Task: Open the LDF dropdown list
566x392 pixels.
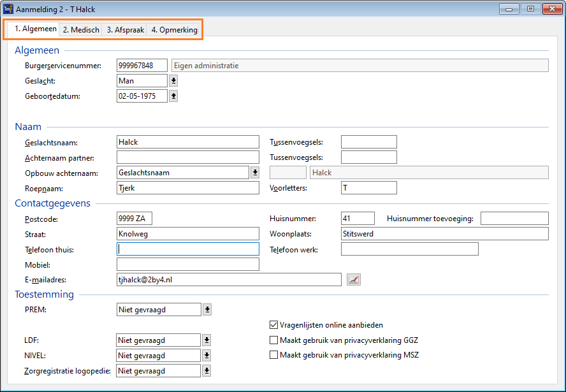Action: [207, 340]
